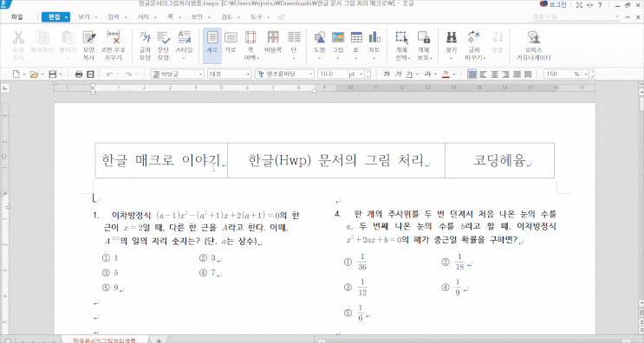Open the zoom 160 % dropdown arrow
Screen dimensions: 644x343
(586, 74)
